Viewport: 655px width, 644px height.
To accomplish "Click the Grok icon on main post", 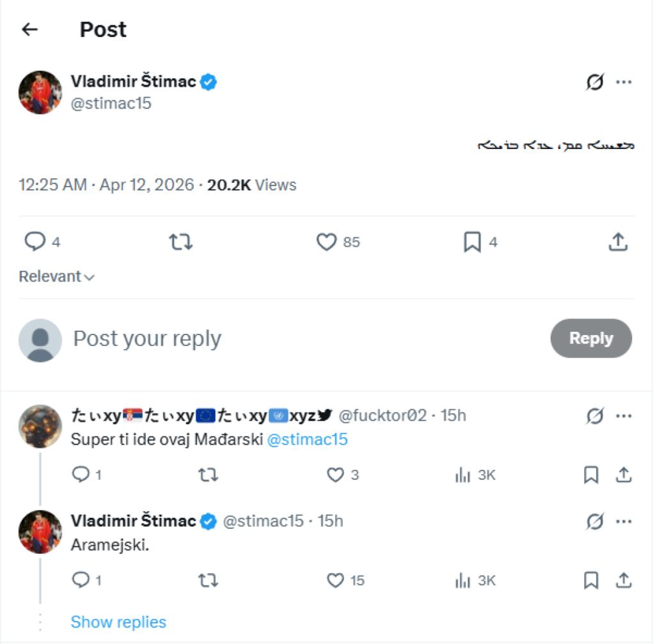I will pos(595,82).
